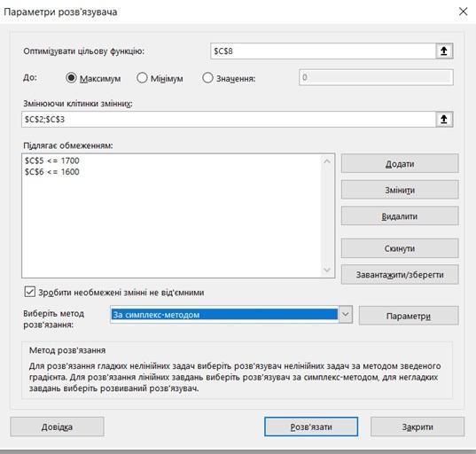Open the solving method dropdown arrow

click(x=345, y=314)
